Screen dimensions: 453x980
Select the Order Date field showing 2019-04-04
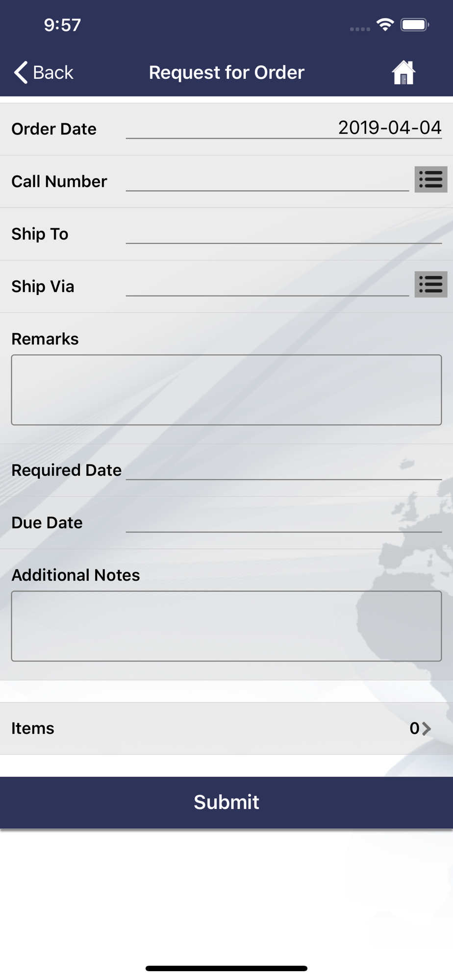tap(284, 128)
